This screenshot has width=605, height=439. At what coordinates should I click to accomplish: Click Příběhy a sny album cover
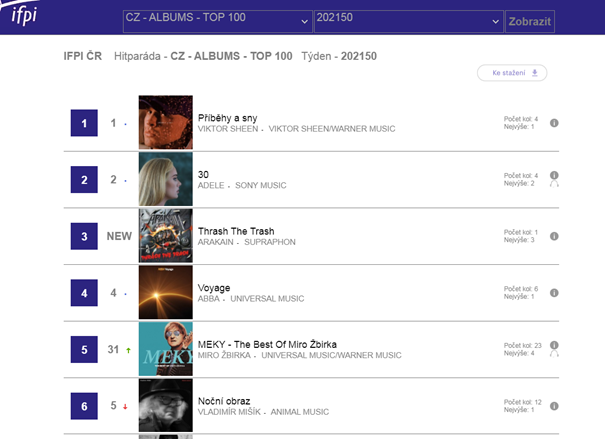pyautogui.click(x=166, y=122)
